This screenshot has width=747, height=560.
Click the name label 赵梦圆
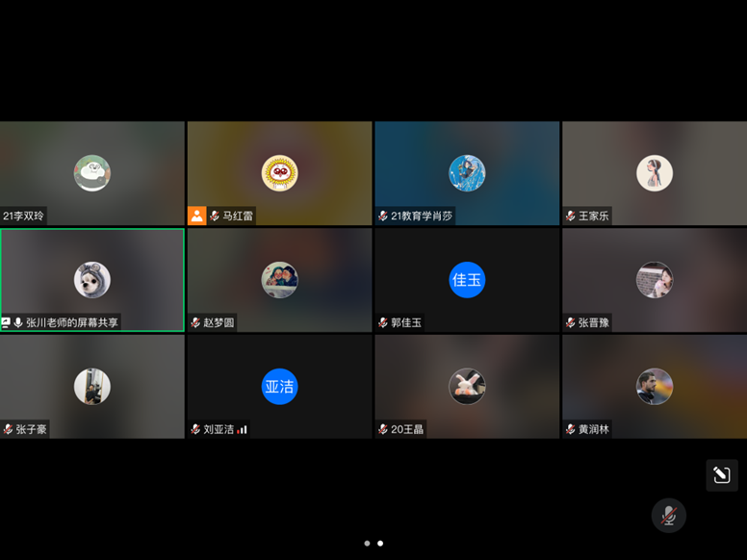pyautogui.click(x=219, y=323)
